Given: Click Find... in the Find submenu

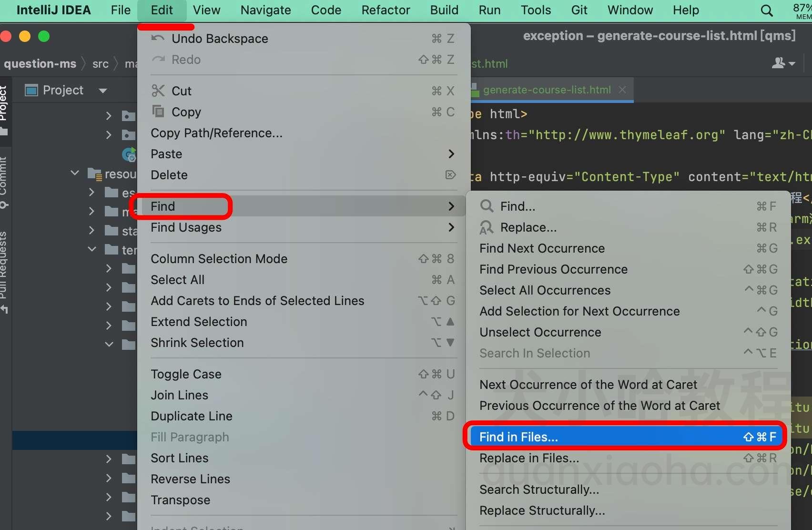Looking at the screenshot, I should coord(628,206).
